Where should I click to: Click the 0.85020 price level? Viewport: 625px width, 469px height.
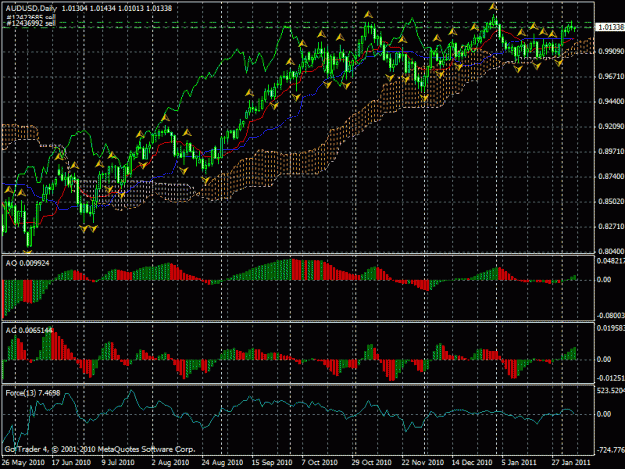pyautogui.click(x=611, y=201)
